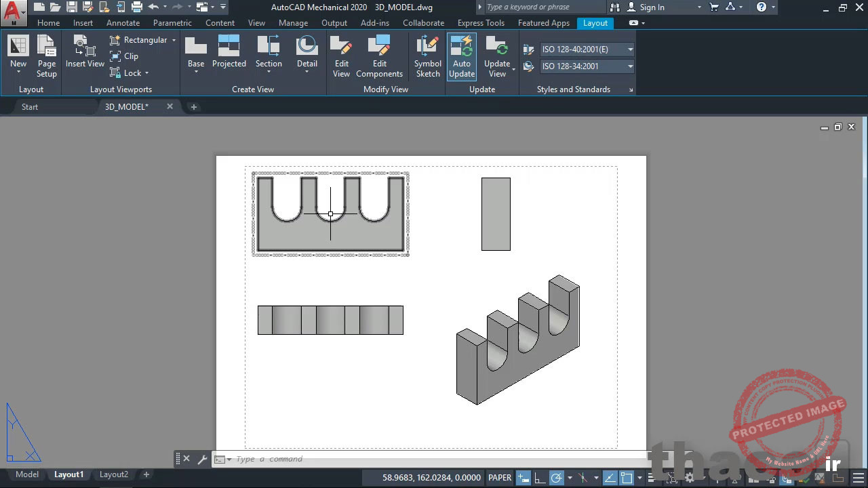Click the Redo arrow in quick access toolbar
Screen dimensions: 868x488
point(178,7)
